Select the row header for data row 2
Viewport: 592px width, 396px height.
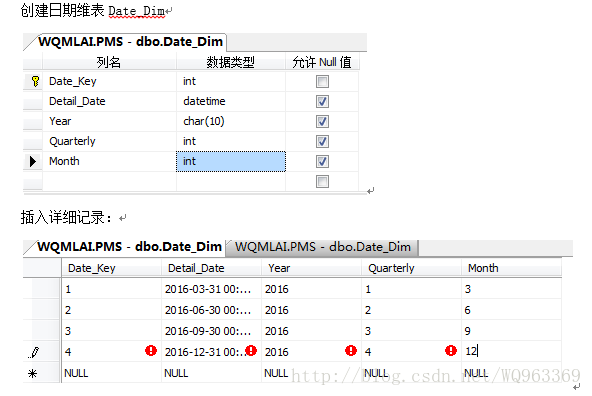pyautogui.click(x=42, y=310)
